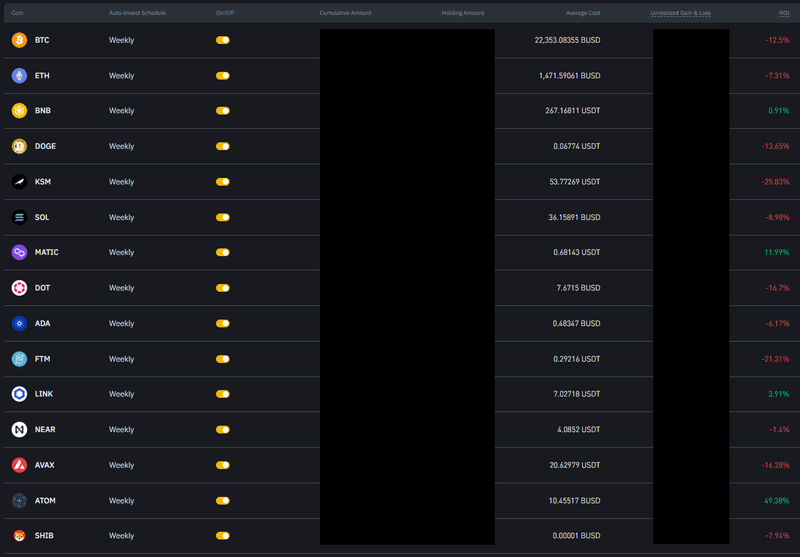Click FTM ROI value -21.31%
The width and height of the screenshot is (800, 557).
click(x=776, y=359)
